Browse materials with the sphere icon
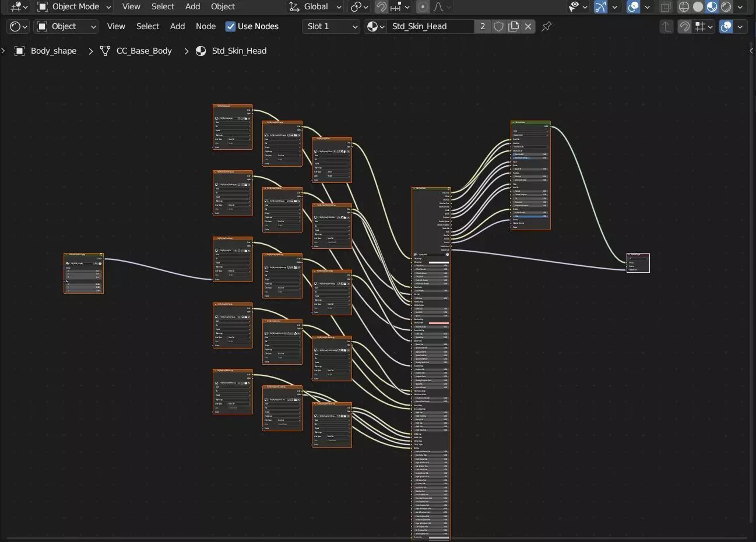Screen dimensions: 756x542 pos(375,26)
